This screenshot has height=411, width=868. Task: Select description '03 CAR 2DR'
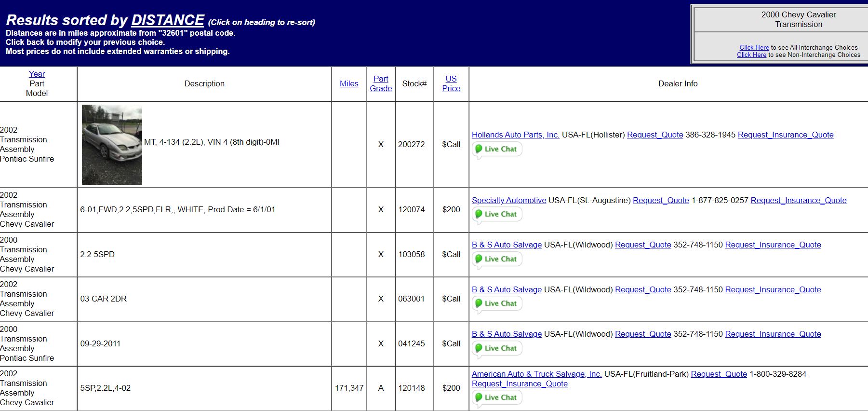(x=104, y=299)
